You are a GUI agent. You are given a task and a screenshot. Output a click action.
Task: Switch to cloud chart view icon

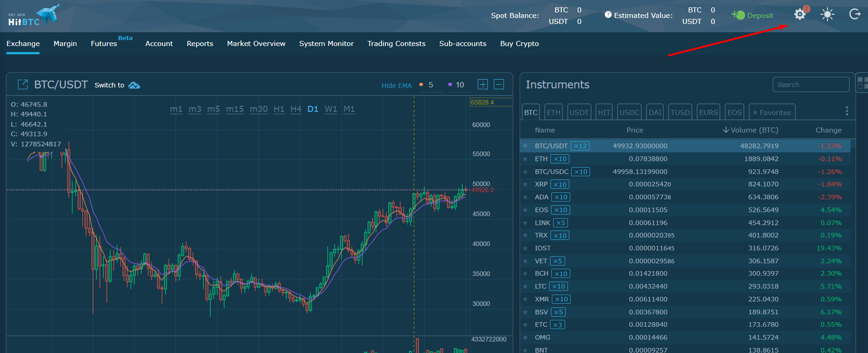(x=134, y=85)
